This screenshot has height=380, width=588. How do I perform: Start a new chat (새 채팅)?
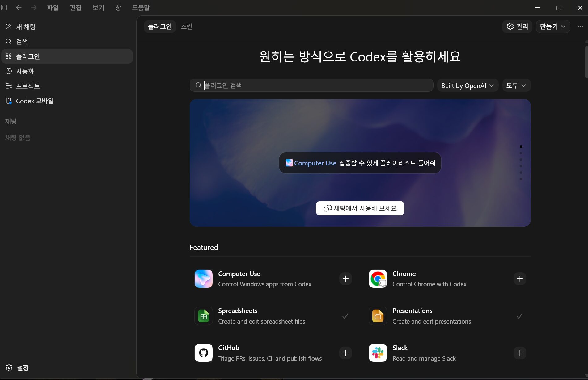point(67,27)
